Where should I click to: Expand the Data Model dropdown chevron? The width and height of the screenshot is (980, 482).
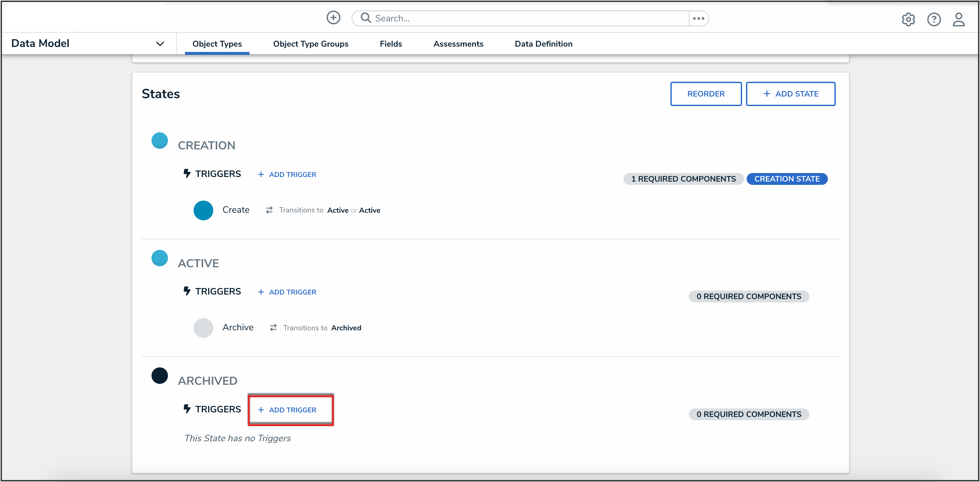pos(160,44)
